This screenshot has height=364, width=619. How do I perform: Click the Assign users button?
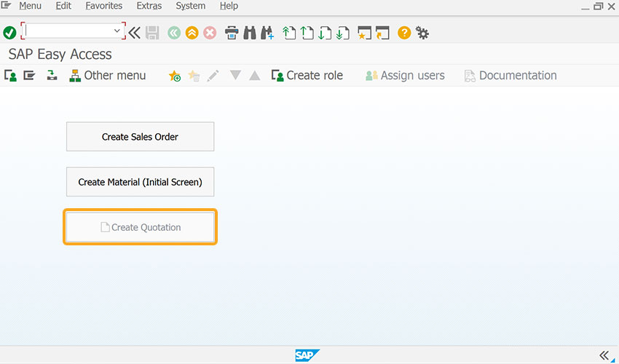point(405,76)
